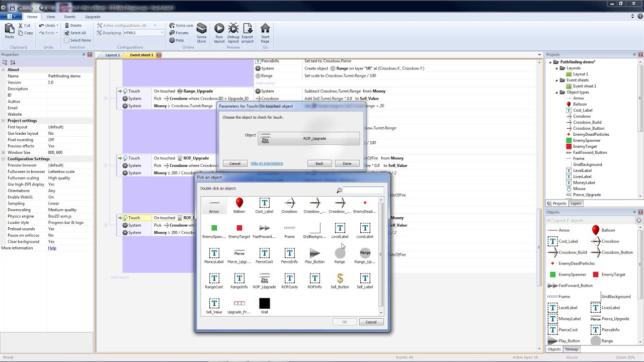Open the Undo dropdown arrow

click(x=57, y=25)
